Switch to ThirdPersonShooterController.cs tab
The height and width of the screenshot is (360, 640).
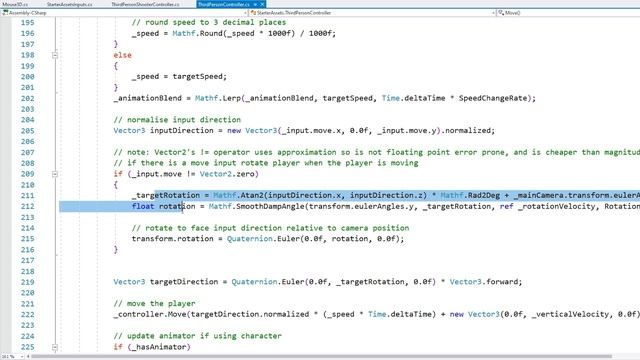145,4
